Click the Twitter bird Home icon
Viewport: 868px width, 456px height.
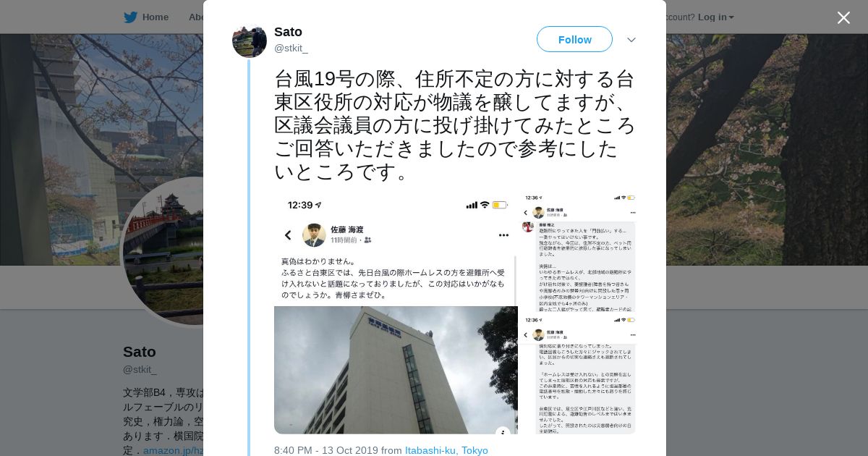tap(130, 17)
